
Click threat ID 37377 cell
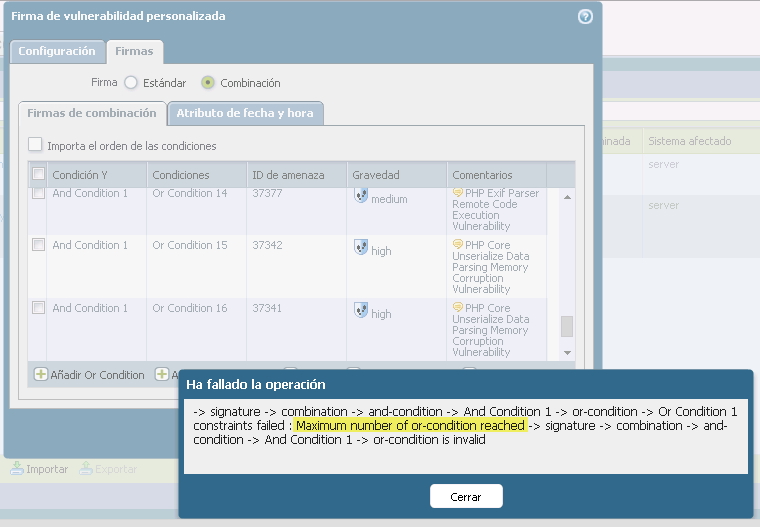pyautogui.click(x=267, y=193)
